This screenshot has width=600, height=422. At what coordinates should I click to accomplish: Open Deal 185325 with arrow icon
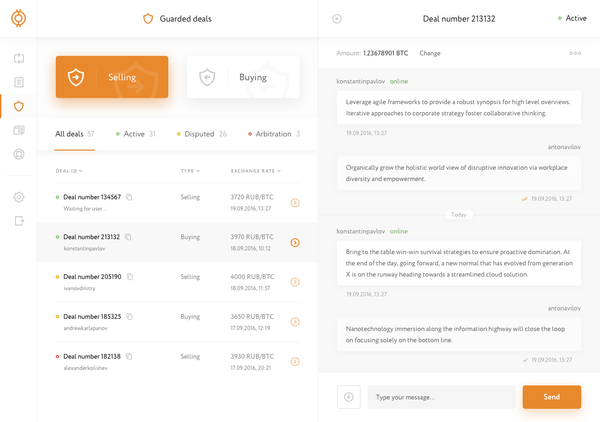click(x=295, y=322)
